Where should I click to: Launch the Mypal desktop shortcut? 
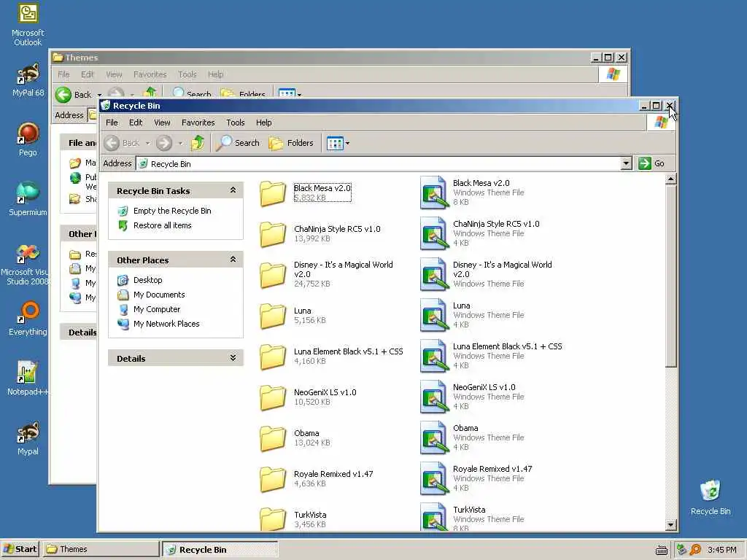coord(28,438)
